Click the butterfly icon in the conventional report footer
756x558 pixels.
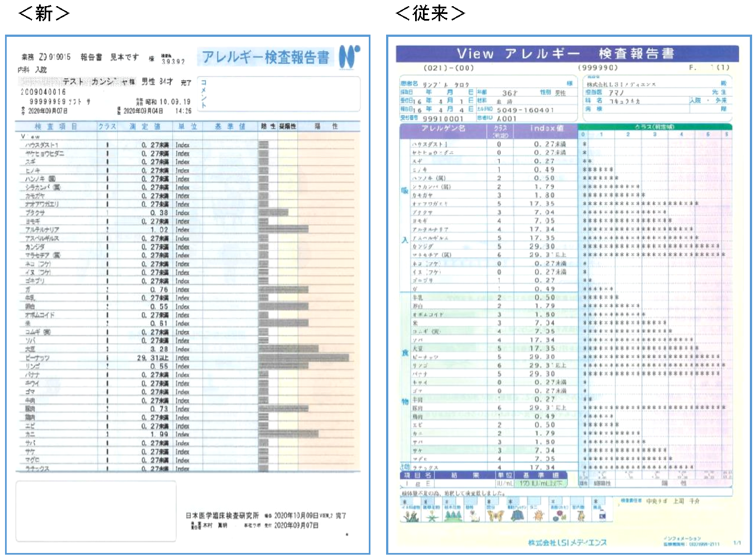[494, 516]
